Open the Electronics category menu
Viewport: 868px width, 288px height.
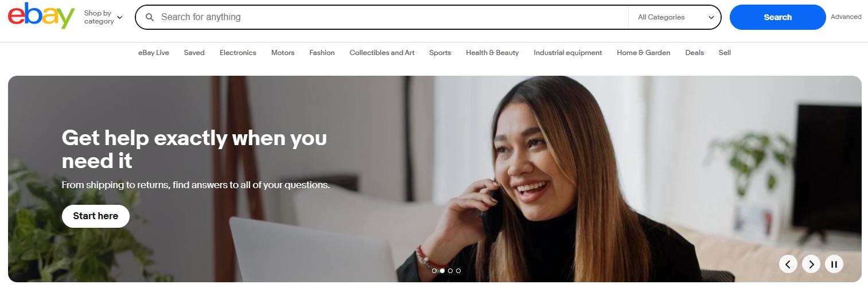[x=238, y=53]
